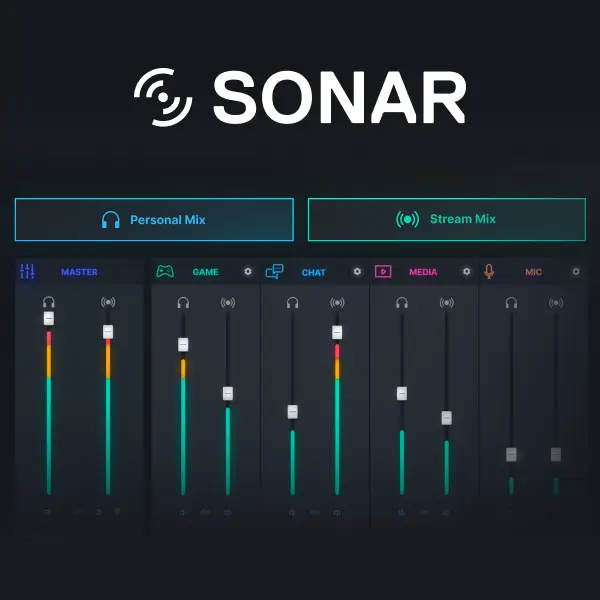Open Mic channel settings gear
This screenshot has width=600, height=600.
575,271
